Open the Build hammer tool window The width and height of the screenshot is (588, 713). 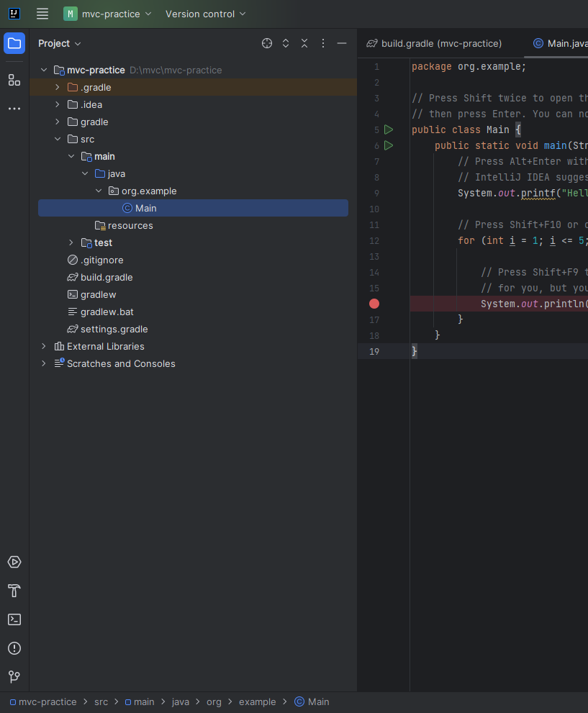click(x=14, y=591)
